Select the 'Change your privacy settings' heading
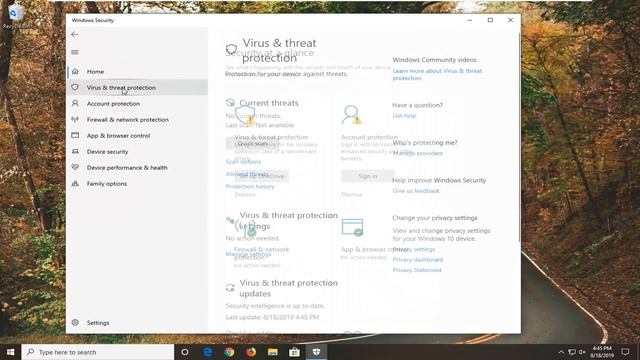The width and height of the screenshot is (640, 360). point(435,218)
